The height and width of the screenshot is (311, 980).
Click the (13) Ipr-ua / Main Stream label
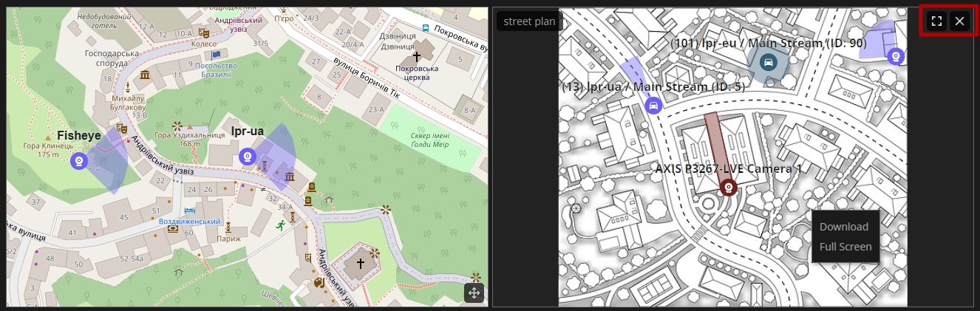(x=653, y=86)
